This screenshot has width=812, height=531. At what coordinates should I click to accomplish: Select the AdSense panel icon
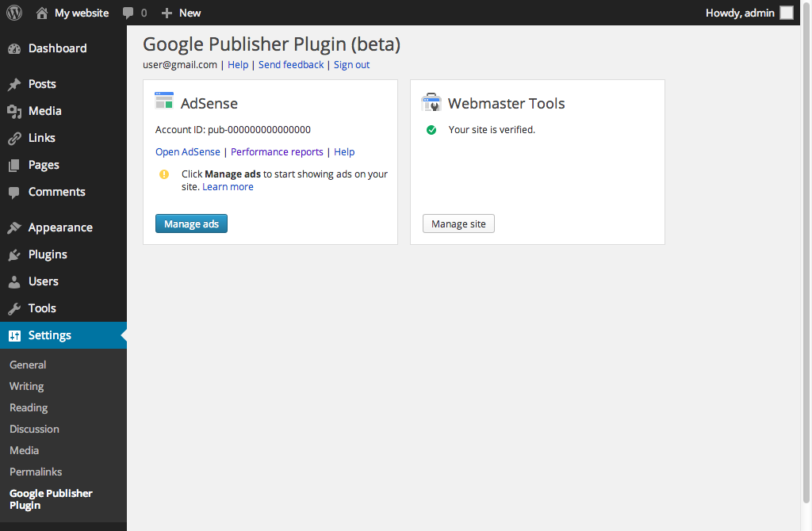pos(163,101)
